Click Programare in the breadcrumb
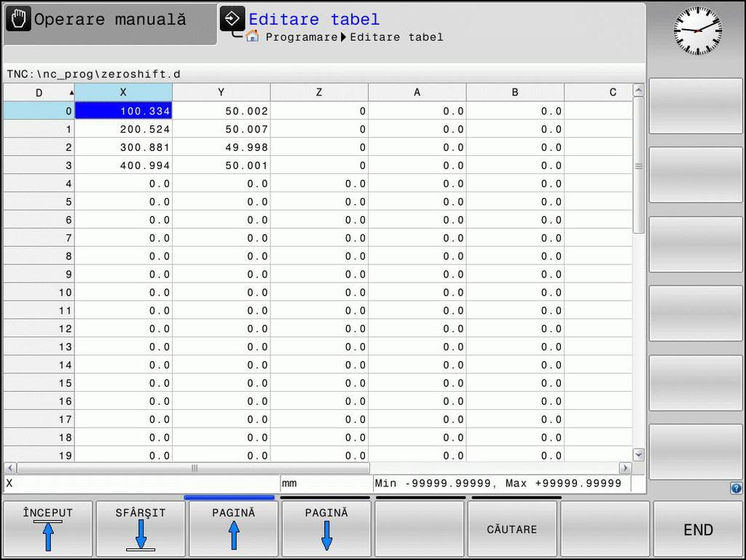 pyautogui.click(x=301, y=37)
